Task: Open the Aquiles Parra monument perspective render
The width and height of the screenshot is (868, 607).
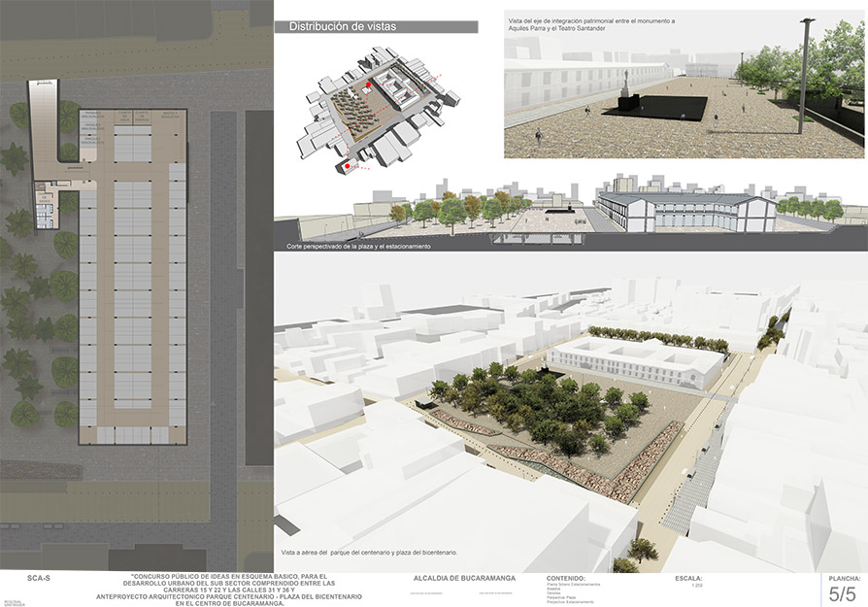Action: (684, 84)
